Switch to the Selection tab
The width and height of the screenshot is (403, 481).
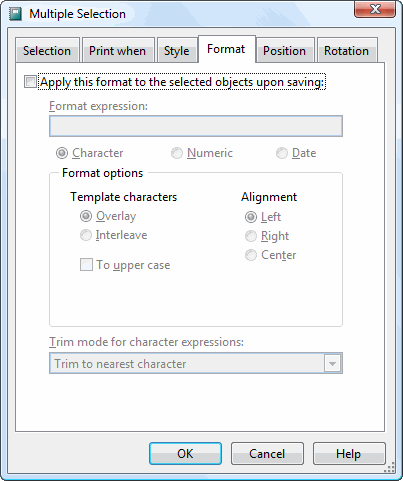pyautogui.click(x=47, y=50)
